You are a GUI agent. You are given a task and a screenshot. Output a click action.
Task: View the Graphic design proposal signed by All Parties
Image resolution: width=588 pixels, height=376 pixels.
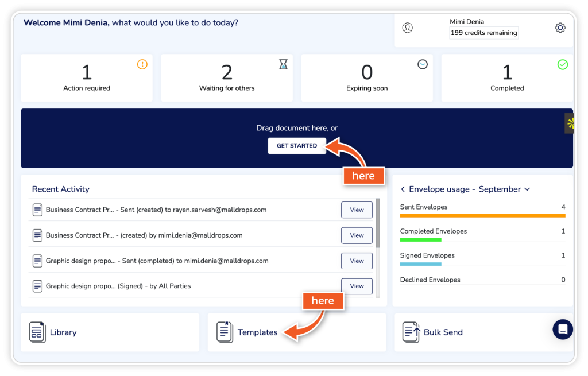point(357,286)
